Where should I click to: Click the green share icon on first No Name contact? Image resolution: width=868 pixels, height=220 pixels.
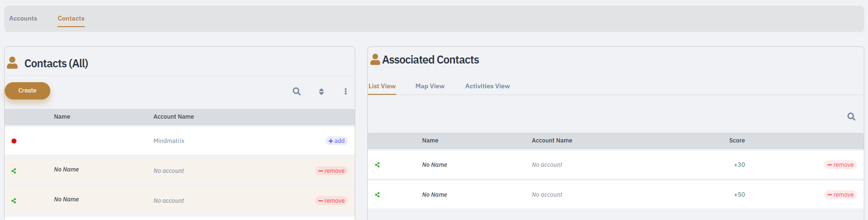click(x=14, y=171)
